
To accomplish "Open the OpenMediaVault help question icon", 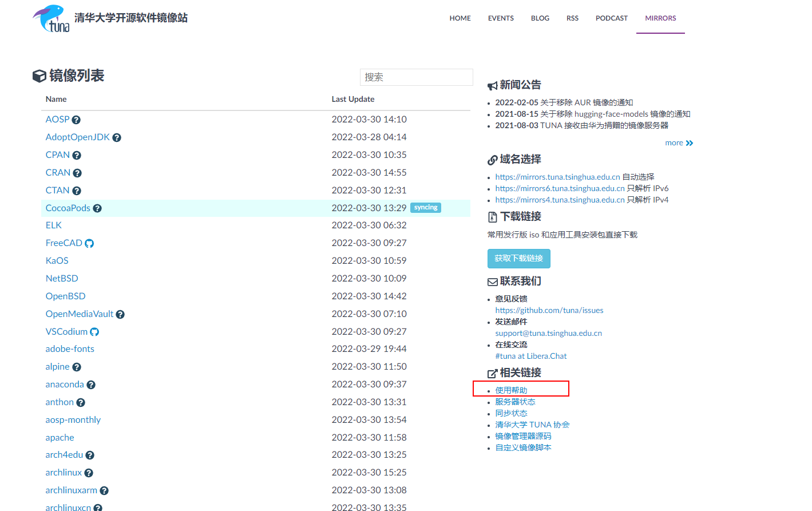I will 120,315.
